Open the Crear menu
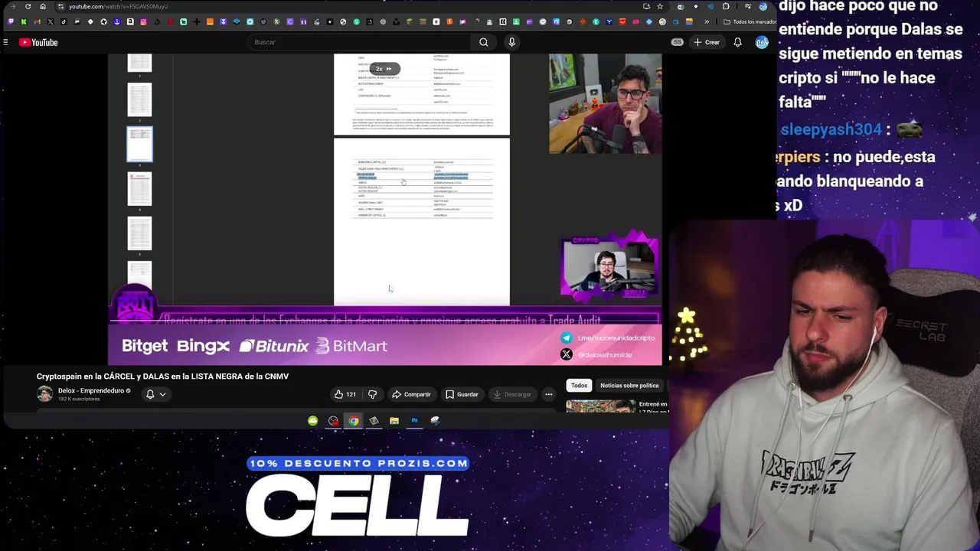980x551 pixels. 707,42
